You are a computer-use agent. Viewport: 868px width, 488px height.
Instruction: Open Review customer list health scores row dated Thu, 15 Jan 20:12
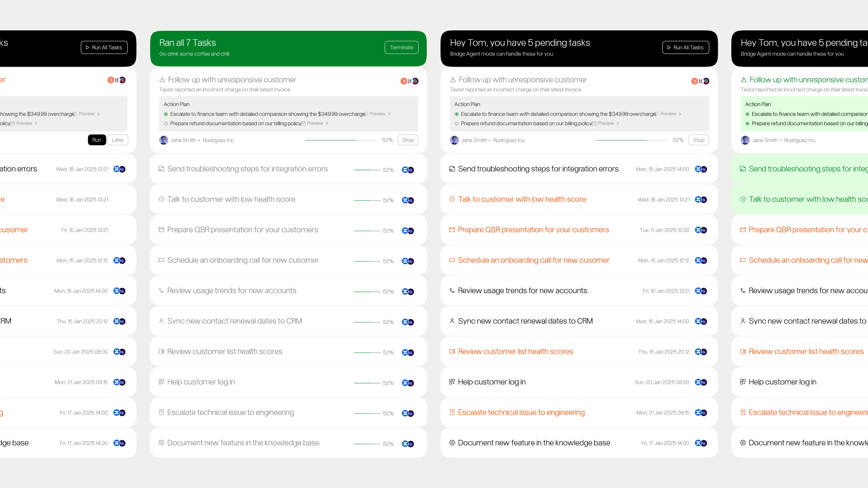pyautogui.click(x=515, y=352)
